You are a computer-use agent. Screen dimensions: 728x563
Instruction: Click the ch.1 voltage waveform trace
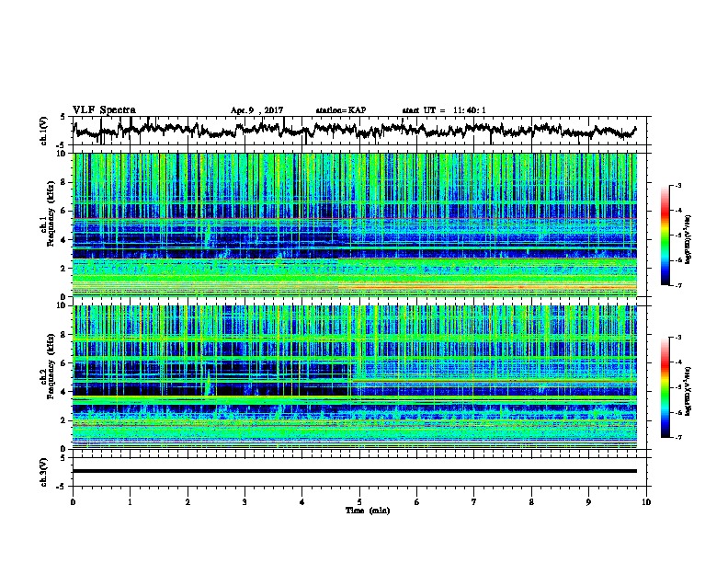tap(355, 131)
